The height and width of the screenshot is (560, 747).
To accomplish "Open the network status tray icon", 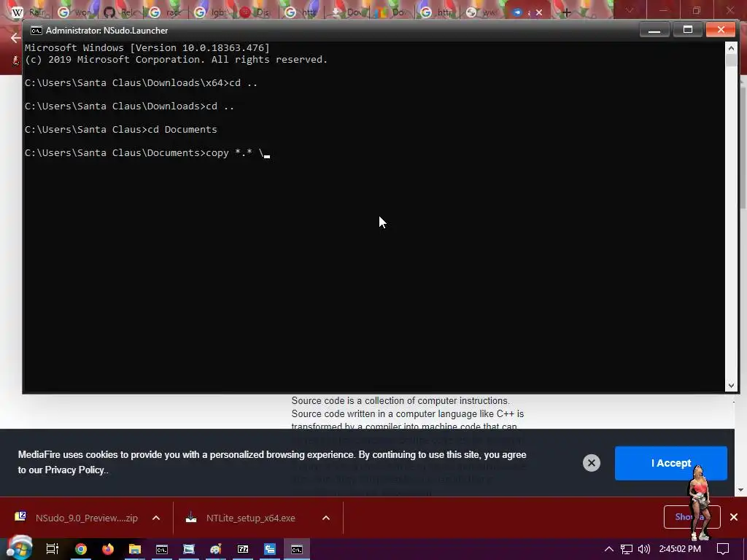I will click(x=627, y=549).
